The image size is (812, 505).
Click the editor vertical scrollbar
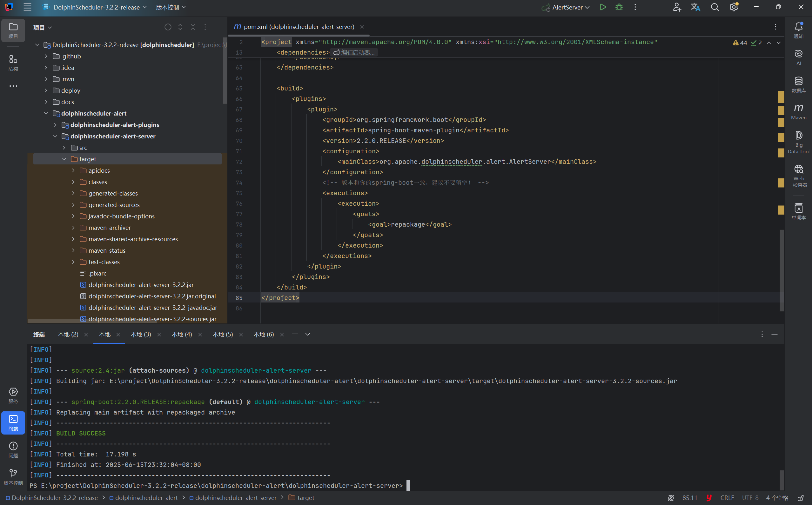[782, 270]
